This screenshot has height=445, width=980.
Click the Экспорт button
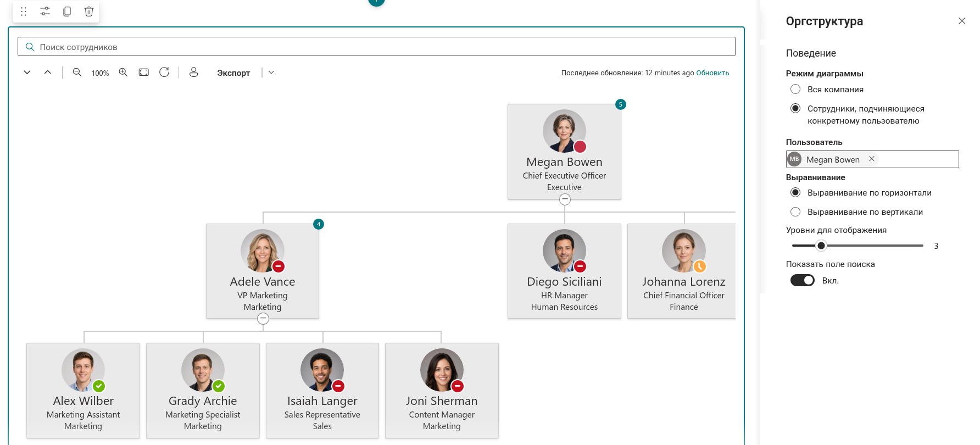233,73
